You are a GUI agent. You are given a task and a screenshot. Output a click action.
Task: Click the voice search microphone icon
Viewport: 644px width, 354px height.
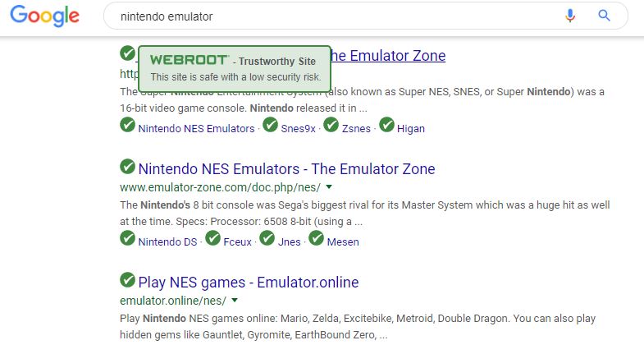coord(570,16)
